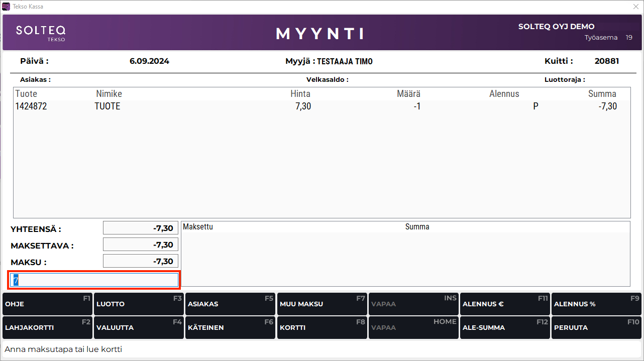This screenshot has height=361, width=644.
Task: Pay with KÄTEINEN cash button
Action: coord(230,327)
